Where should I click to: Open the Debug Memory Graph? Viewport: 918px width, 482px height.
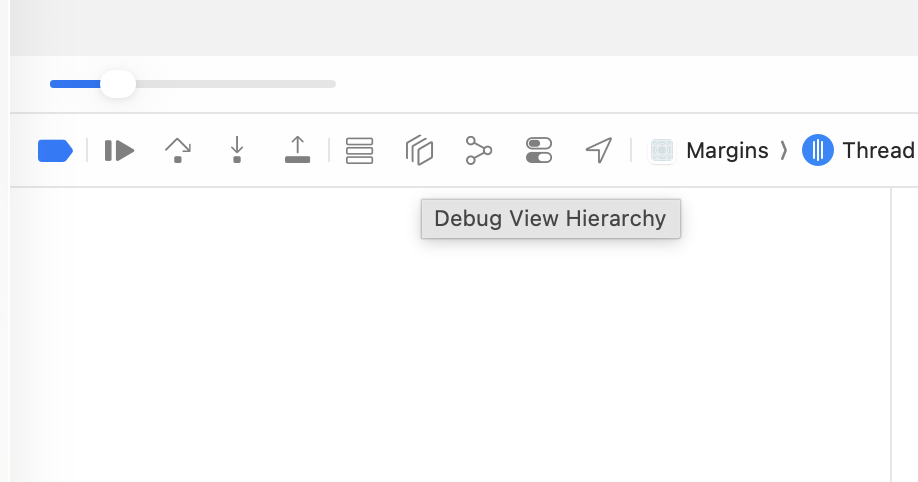tap(479, 151)
